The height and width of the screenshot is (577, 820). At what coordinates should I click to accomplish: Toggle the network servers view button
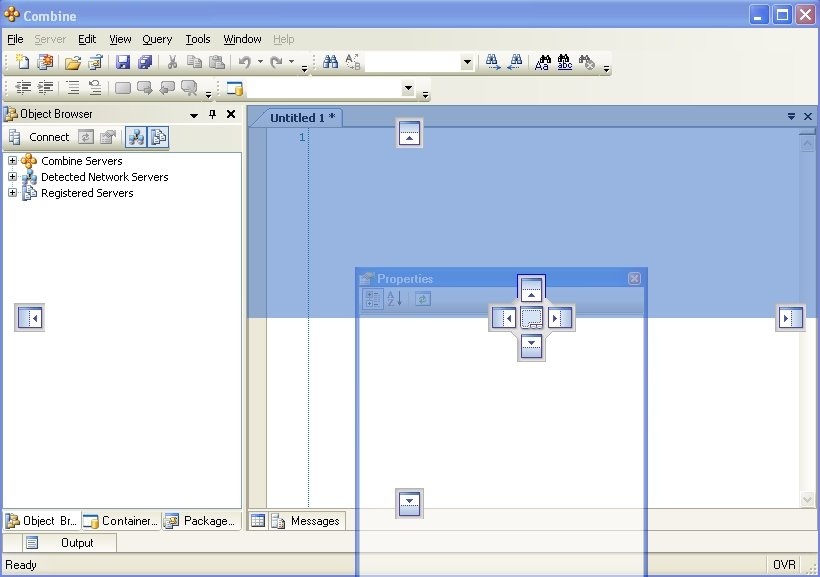(135, 137)
